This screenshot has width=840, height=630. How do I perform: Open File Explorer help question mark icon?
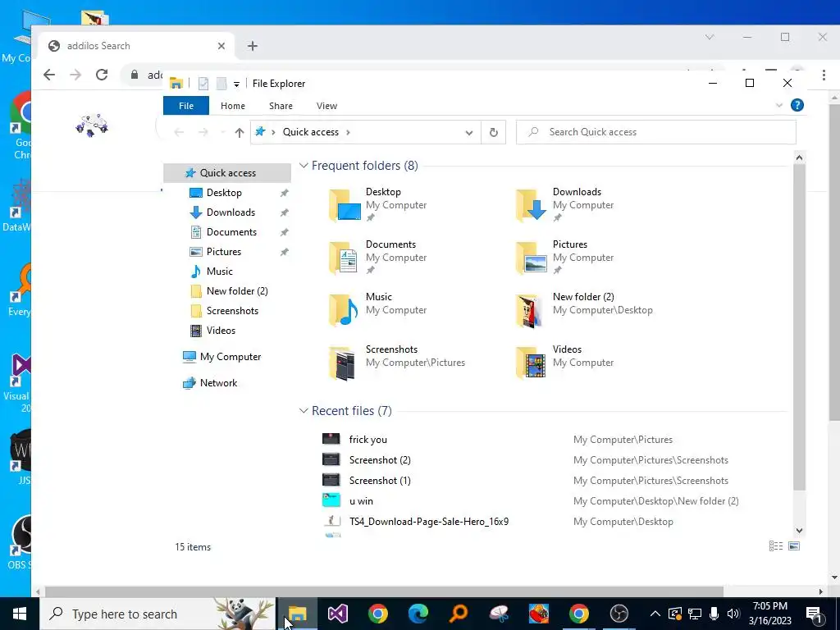tap(797, 105)
